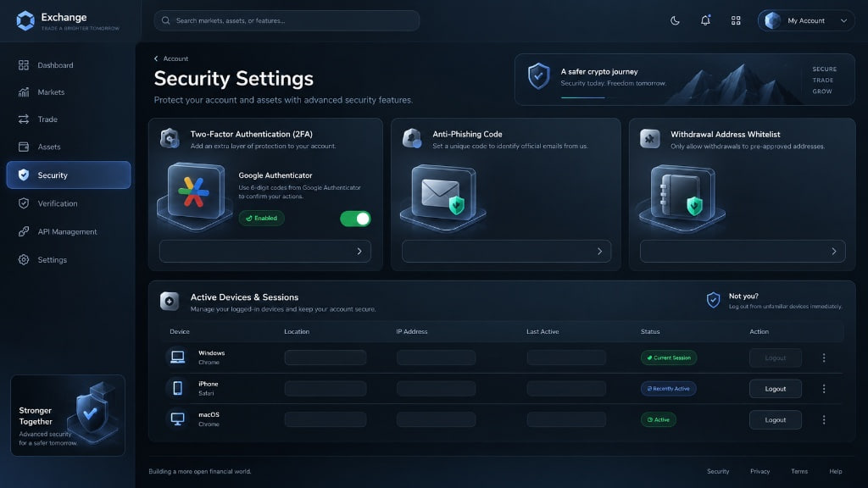Open more options for iPhone session
The image size is (868, 488).
(824, 389)
